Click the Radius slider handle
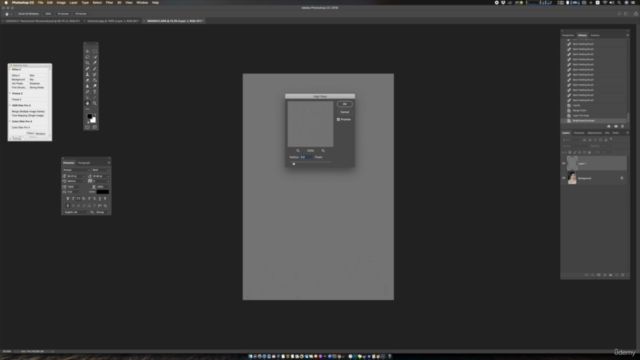 coord(293,164)
